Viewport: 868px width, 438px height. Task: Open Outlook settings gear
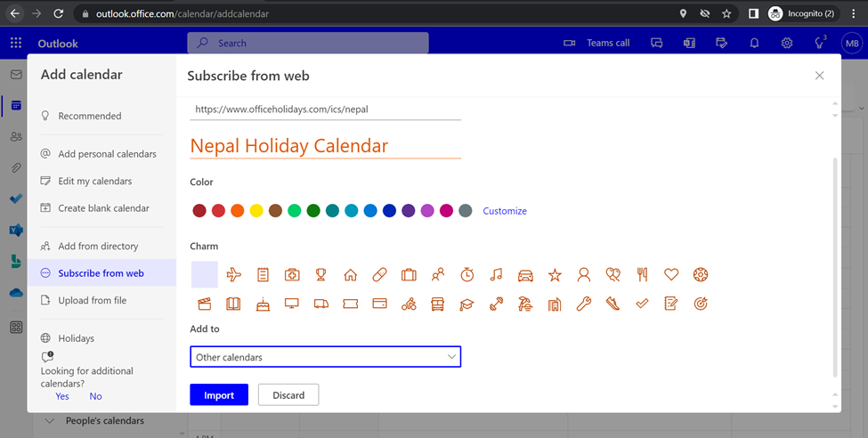787,44
